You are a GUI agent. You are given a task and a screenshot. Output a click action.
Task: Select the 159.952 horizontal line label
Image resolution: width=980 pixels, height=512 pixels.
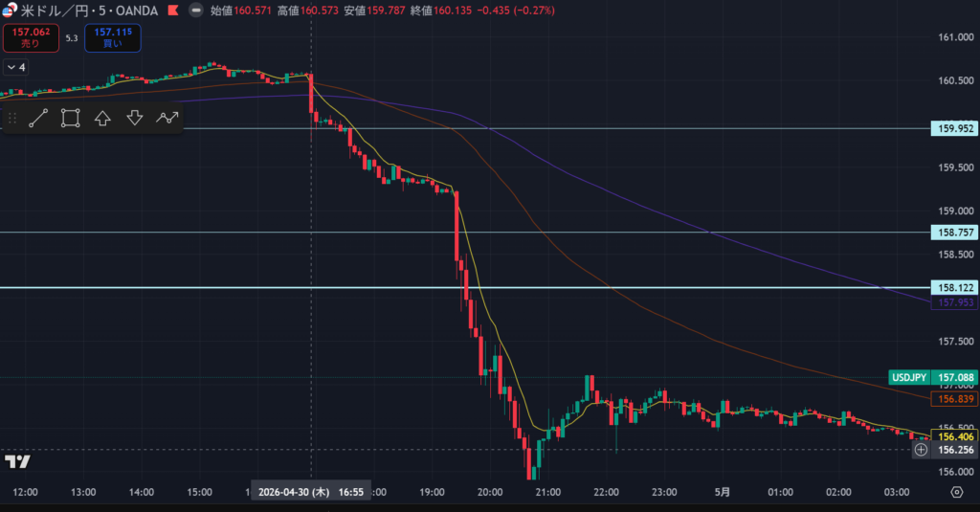(954, 129)
